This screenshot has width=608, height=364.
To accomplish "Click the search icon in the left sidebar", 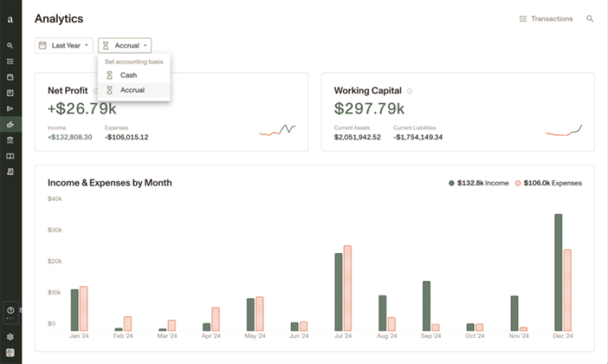I will pyautogui.click(x=10, y=46).
